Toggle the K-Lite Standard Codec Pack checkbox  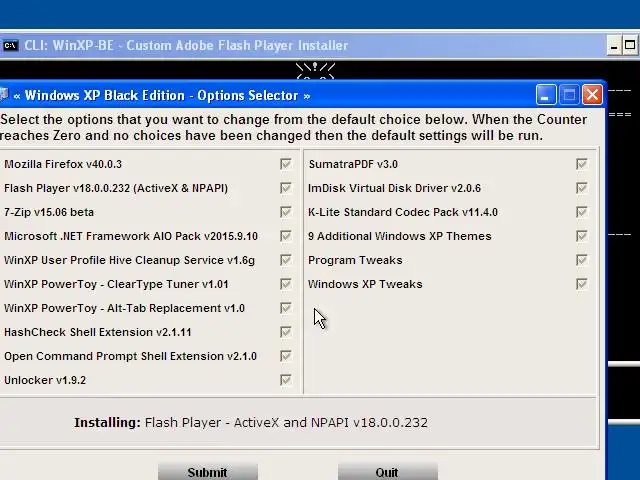[582, 212]
